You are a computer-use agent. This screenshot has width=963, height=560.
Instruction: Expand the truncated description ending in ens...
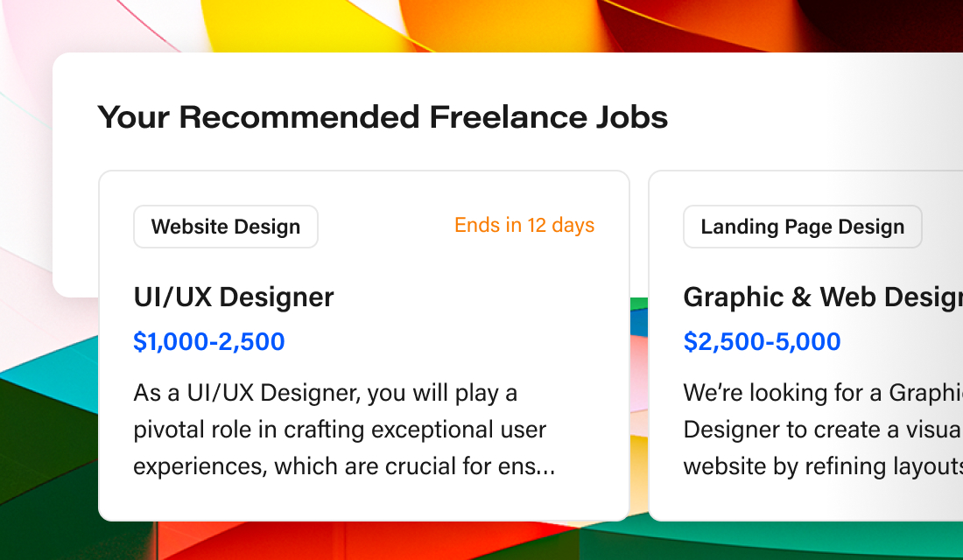pyautogui.click(x=345, y=465)
